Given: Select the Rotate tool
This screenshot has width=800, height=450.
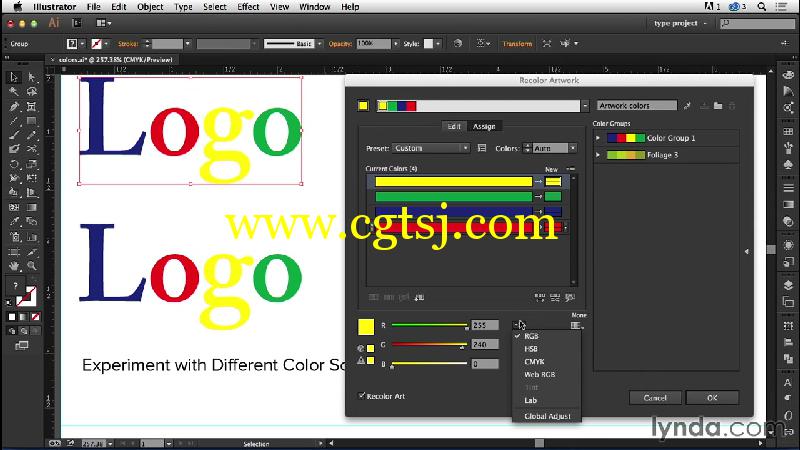Looking at the screenshot, I should click(14, 164).
